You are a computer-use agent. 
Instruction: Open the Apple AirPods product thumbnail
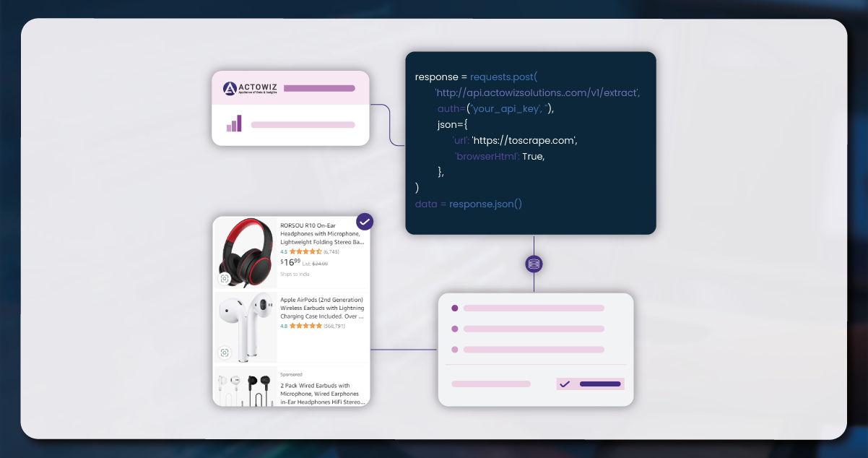246,327
